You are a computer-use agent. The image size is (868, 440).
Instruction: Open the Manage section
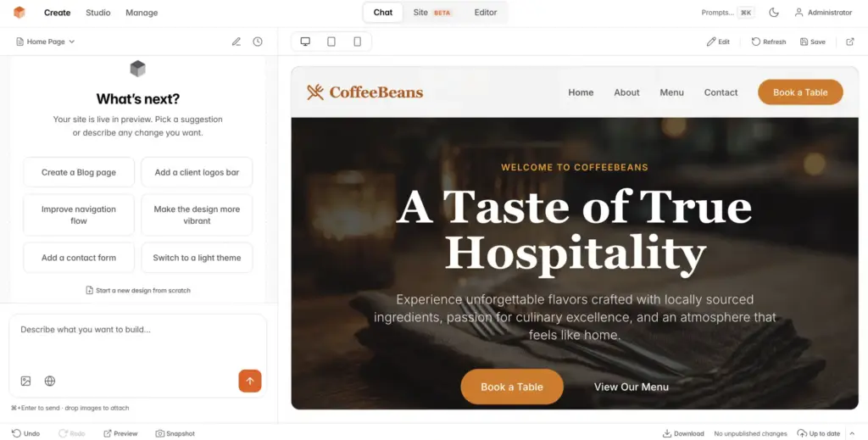click(142, 13)
